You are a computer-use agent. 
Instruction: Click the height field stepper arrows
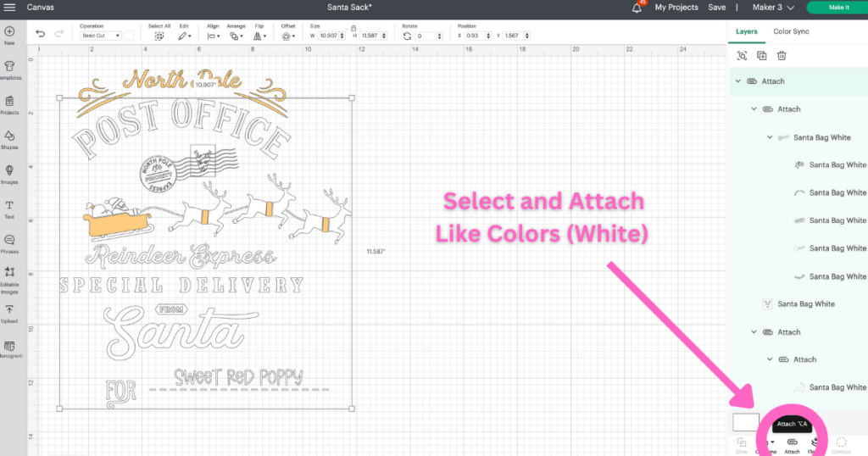(384, 36)
